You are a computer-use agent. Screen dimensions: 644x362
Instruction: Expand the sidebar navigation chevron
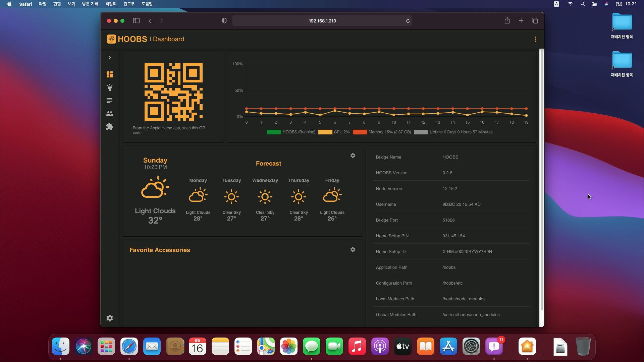pyautogui.click(x=110, y=58)
